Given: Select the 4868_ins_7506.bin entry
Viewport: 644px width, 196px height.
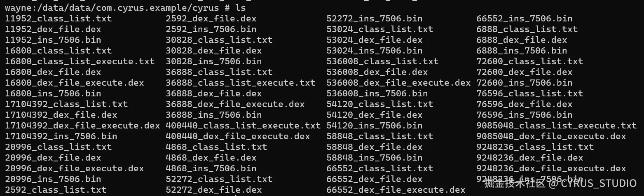Looking at the screenshot, I should click(x=211, y=168).
